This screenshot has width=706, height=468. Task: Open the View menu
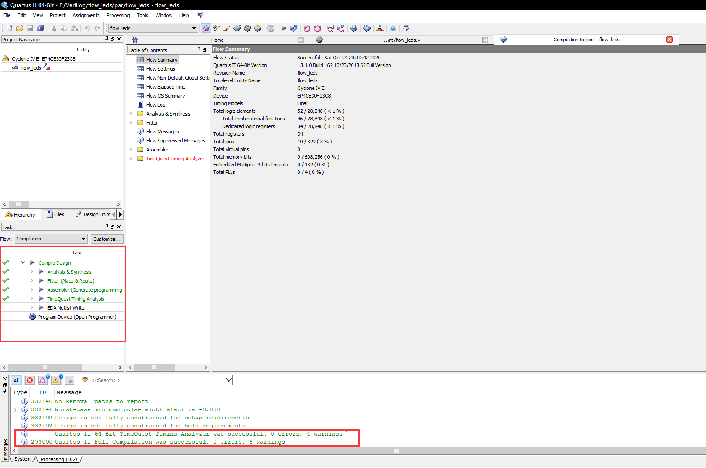tap(38, 15)
